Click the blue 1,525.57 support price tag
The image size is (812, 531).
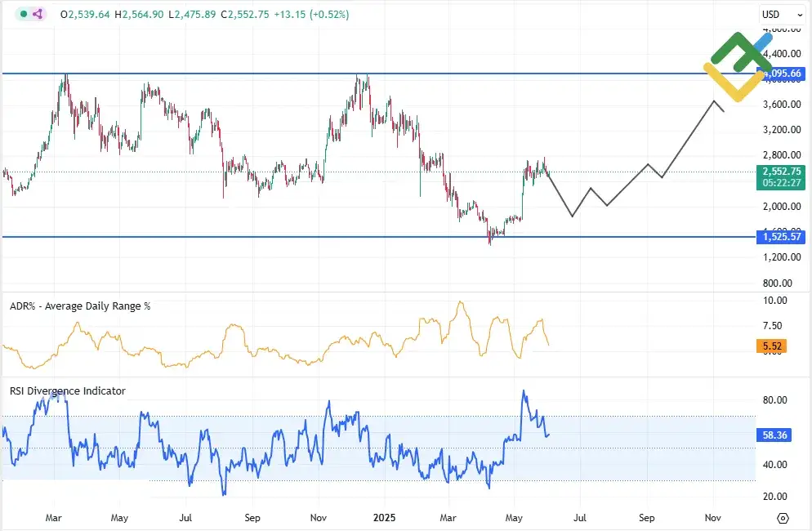[x=779, y=237]
